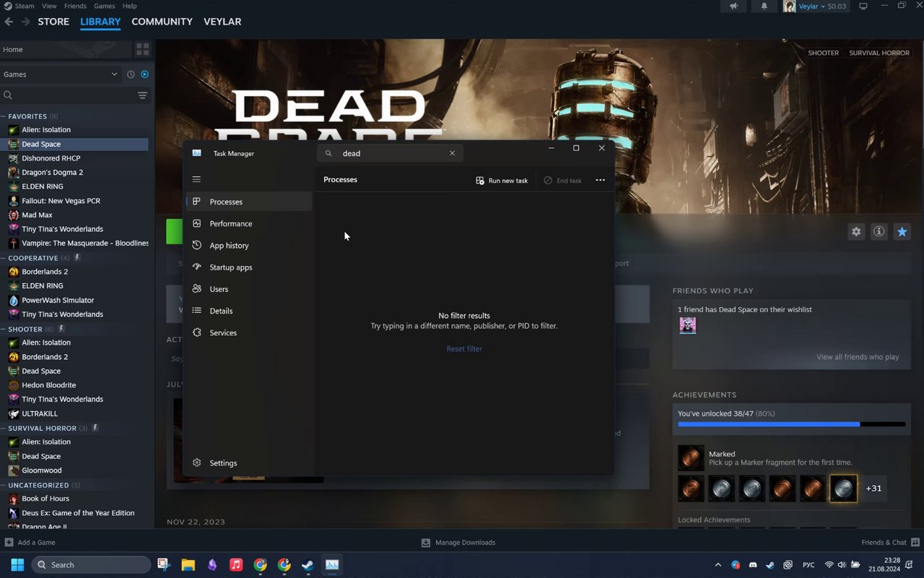Open library advanced filter options icon
This screenshot has width=924, height=578.
[142, 95]
